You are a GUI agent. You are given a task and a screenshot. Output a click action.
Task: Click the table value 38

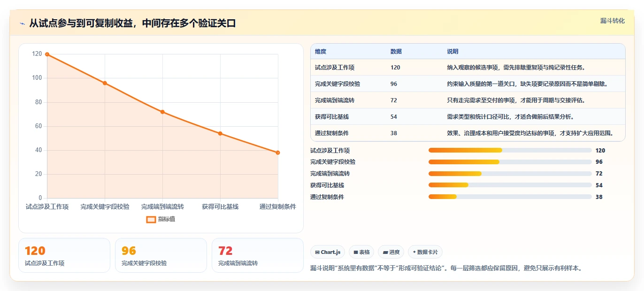(x=394, y=133)
